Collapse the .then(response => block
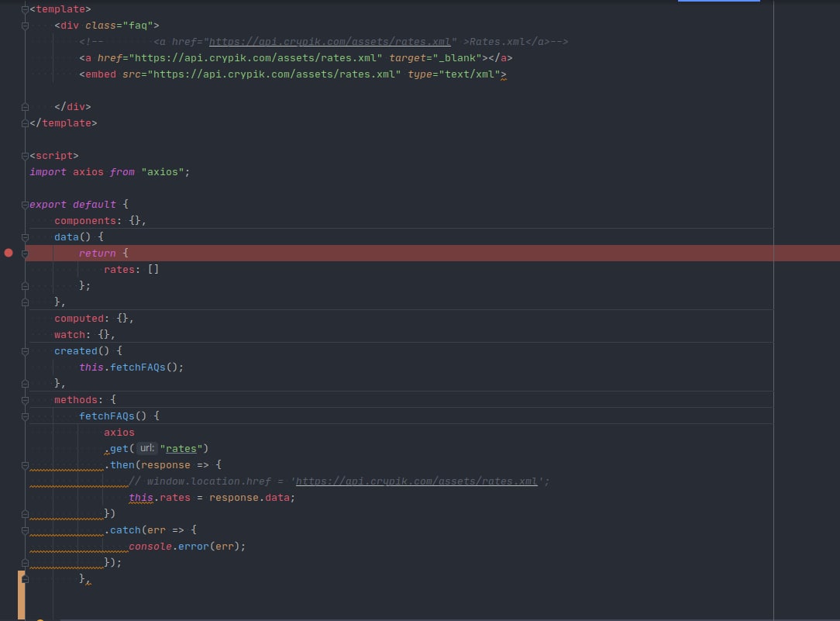The image size is (840, 621). click(x=25, y=466)
